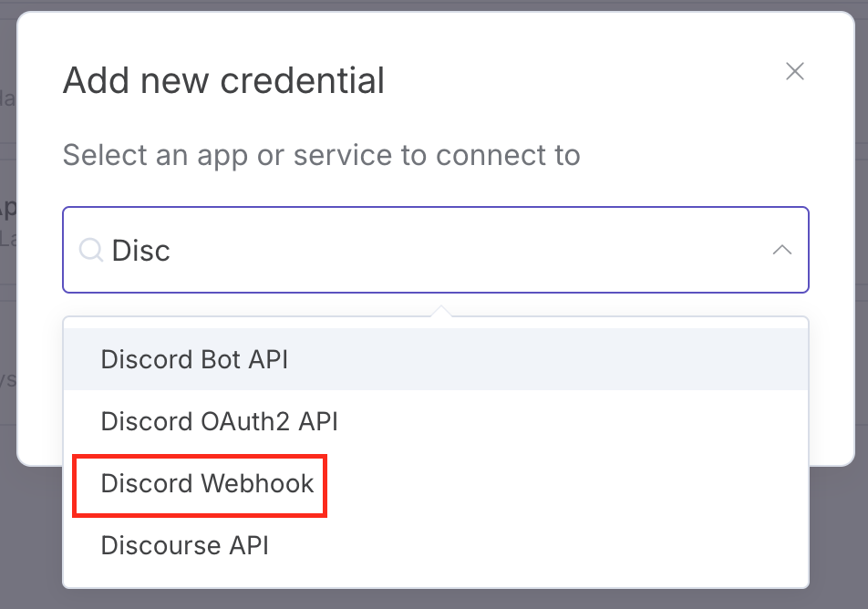This screenshot has width=868, height=609.
Task: Click the small pointer above the results list
Action: pyautogui.click(x=441, y=312)
